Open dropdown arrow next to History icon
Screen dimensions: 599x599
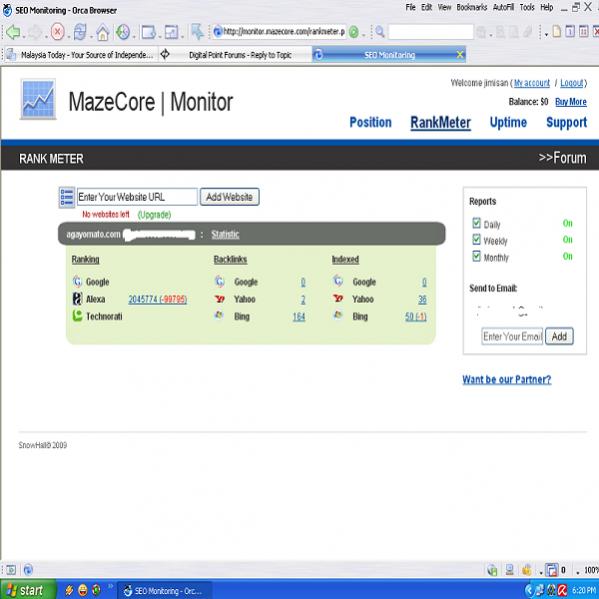(x=133, y=37)
